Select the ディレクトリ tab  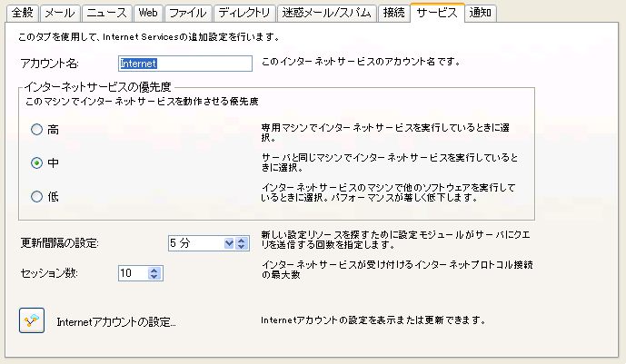244,13
